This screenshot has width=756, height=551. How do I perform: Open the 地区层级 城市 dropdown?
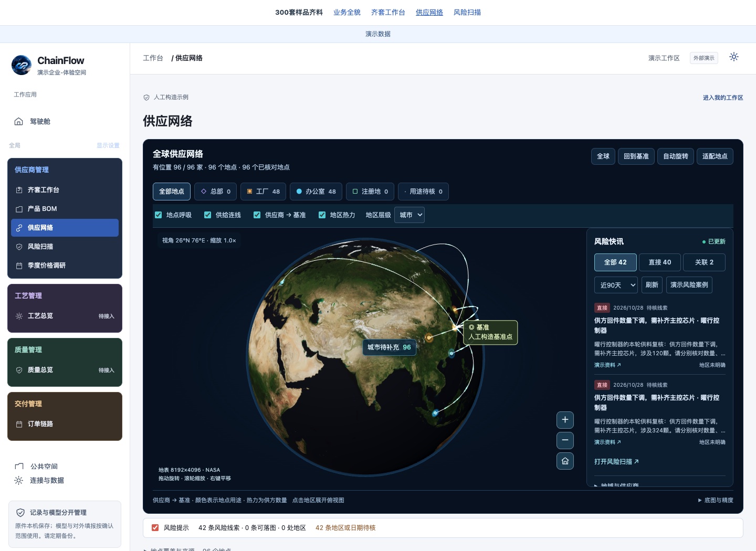point(409,215)
